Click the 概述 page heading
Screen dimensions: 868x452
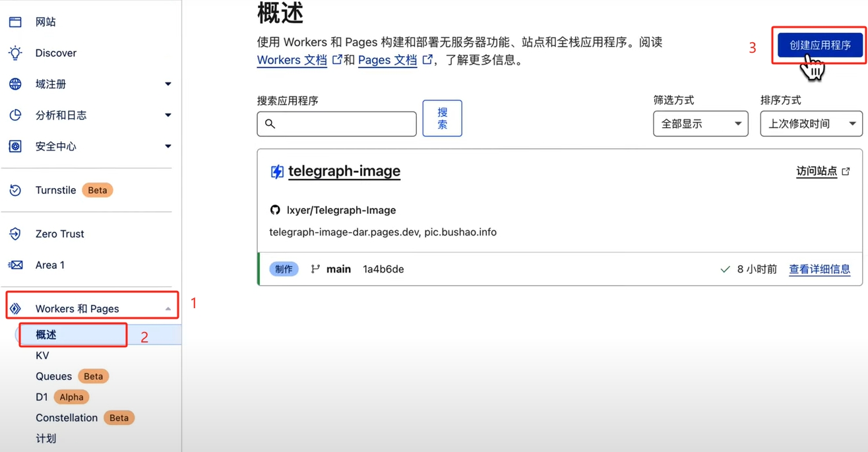(x=280, y=13)
